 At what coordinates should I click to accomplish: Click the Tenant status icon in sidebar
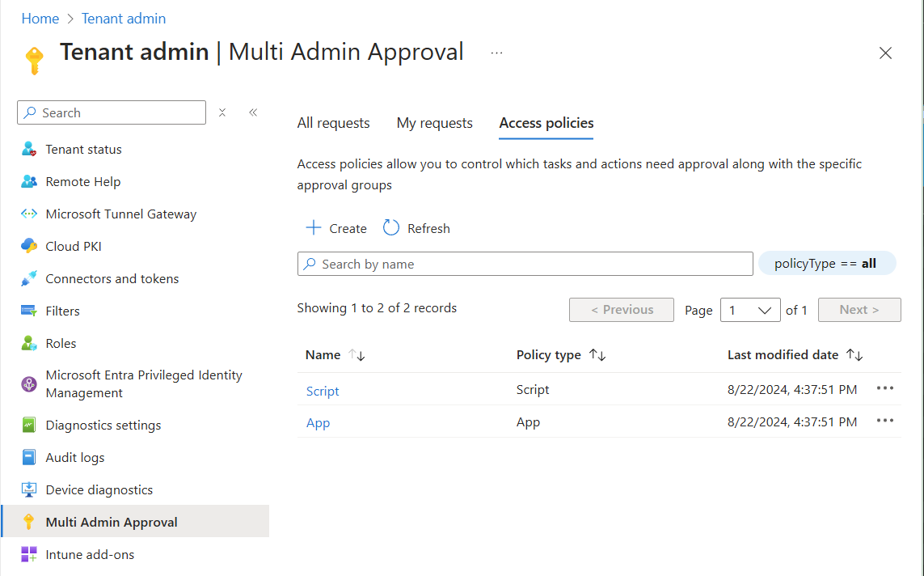(x=29, y=149)
